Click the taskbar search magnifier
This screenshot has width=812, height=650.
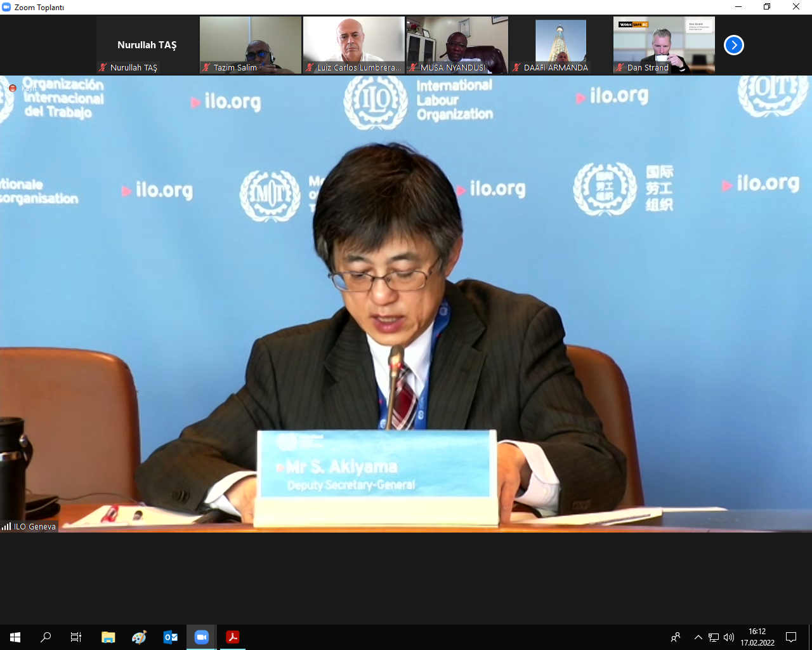pyautogui.click(x=46, y=637)
